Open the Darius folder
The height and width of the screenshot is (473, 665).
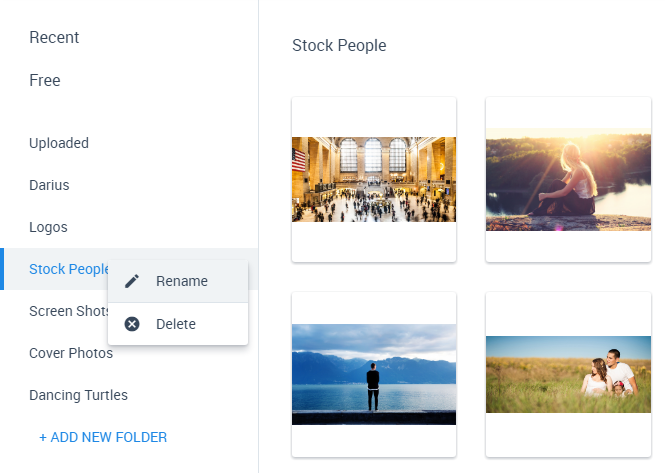coord(49,185)
